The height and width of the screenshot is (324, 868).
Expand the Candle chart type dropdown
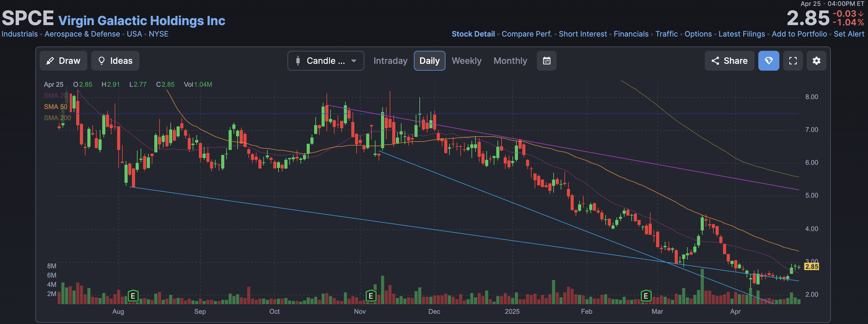pos(326,61)
